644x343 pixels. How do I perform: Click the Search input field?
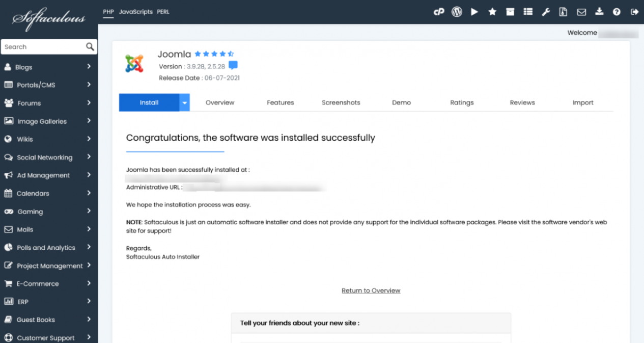tap(43, 47)
